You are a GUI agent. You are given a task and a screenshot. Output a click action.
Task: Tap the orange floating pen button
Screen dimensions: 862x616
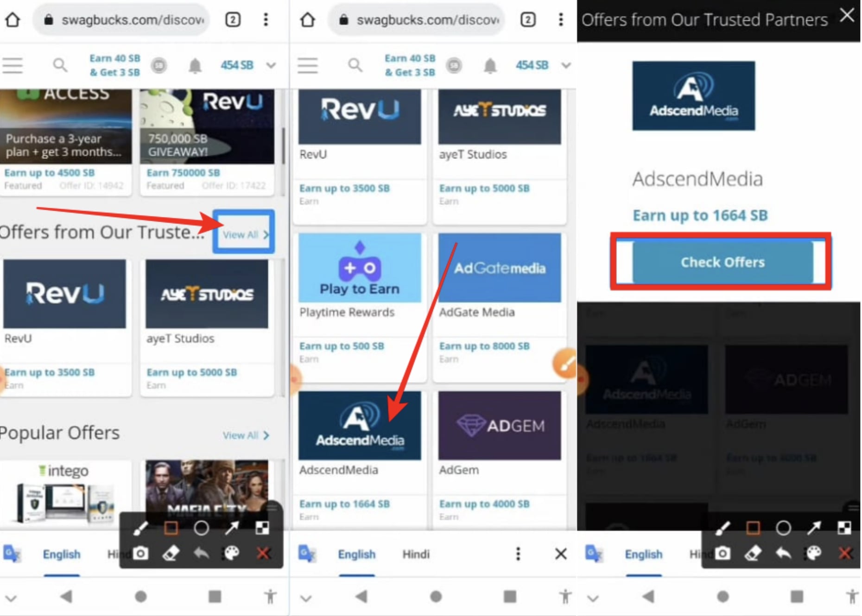565,364
